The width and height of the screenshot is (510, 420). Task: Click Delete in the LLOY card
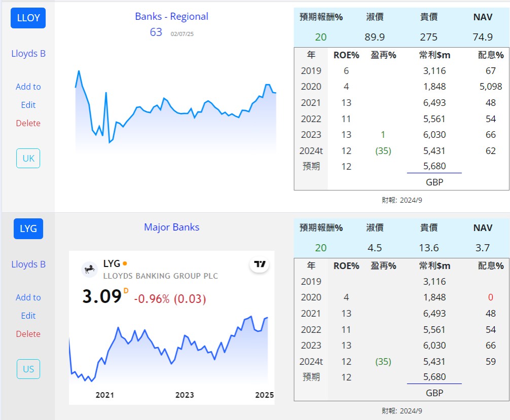click(28, 123)
